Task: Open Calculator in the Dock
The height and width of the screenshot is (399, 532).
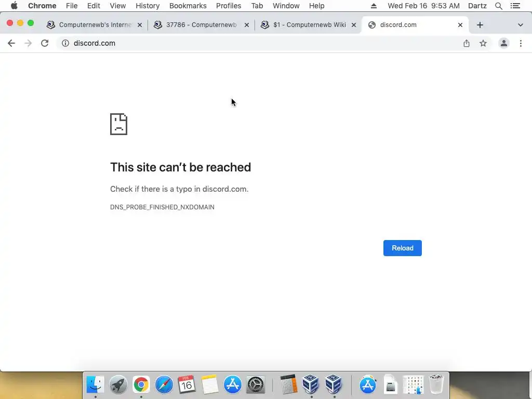Action: click(289, 384)
